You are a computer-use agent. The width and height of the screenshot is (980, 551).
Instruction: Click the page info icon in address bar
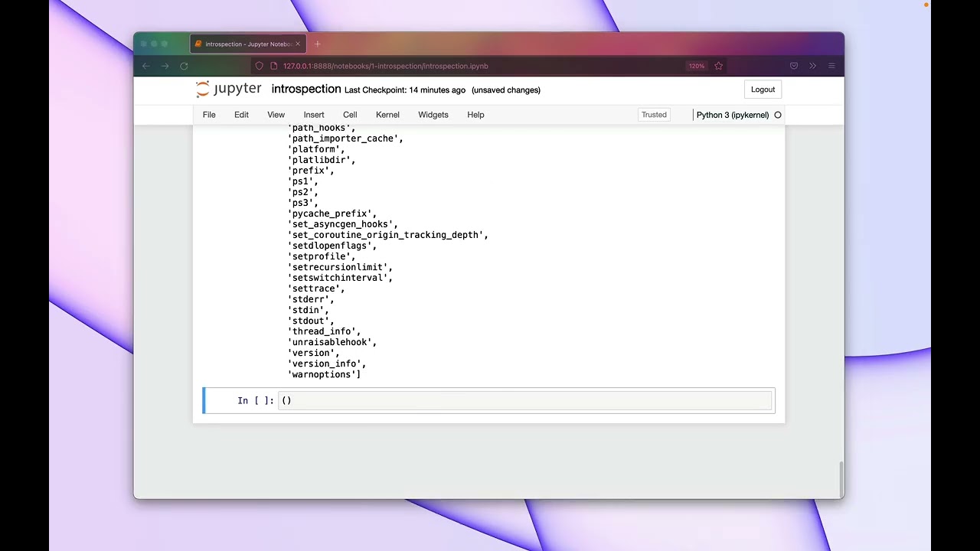(273, 66)
